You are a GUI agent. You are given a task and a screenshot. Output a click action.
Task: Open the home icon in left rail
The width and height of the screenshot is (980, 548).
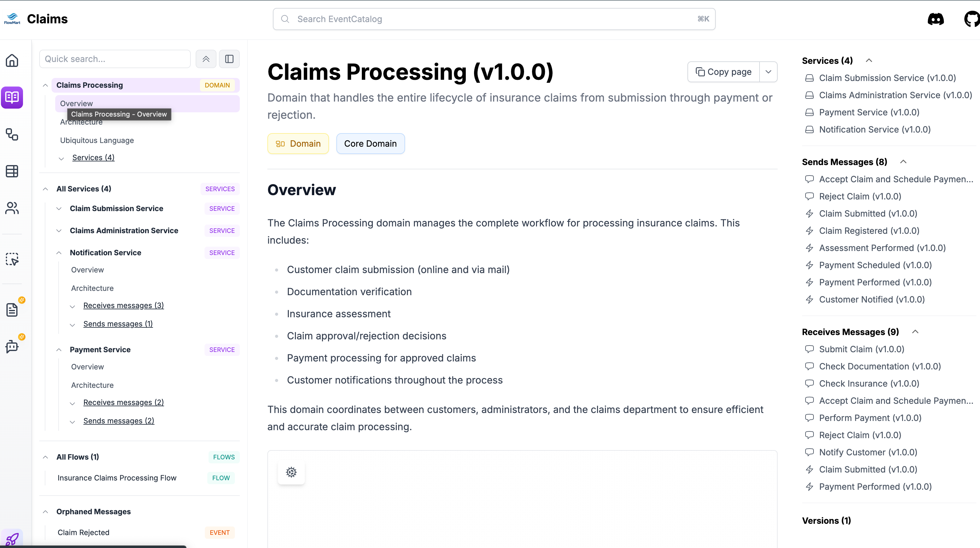pyautogui.click(x=12, y=60)
